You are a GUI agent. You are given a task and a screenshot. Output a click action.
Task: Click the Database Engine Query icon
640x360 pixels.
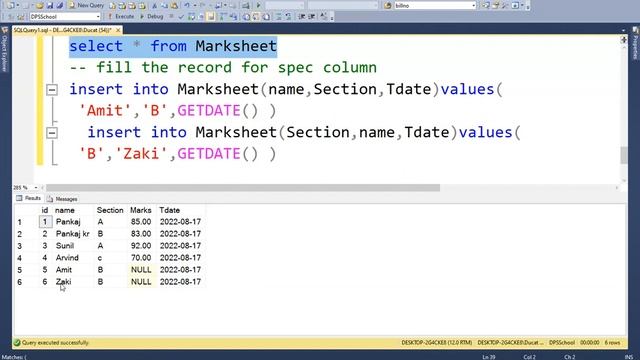[112, 5]
